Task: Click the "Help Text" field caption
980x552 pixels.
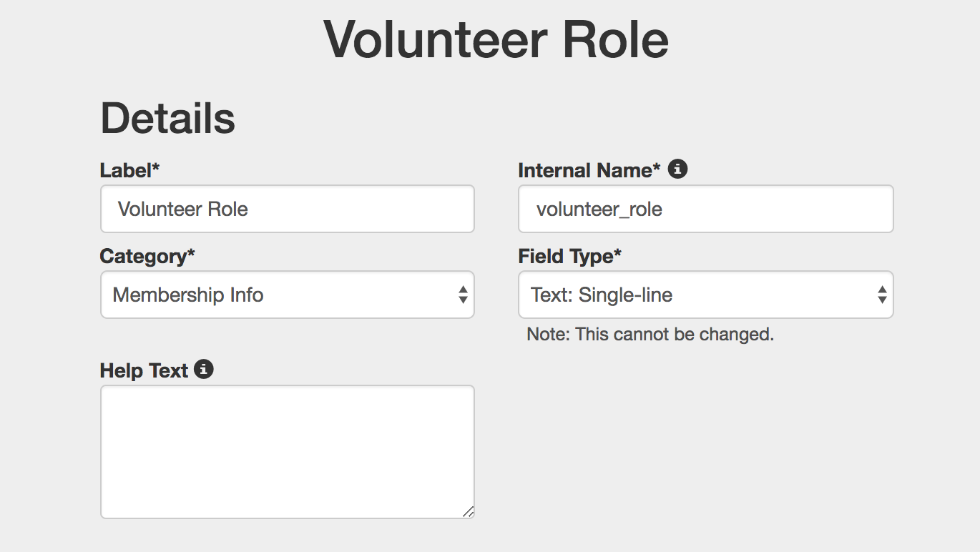Action: (x=144, y=371)
